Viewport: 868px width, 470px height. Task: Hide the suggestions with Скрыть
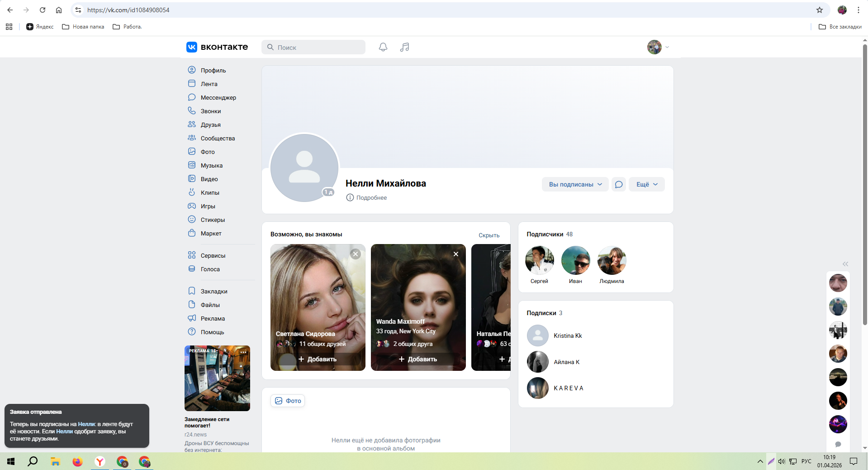click(489, 235)
